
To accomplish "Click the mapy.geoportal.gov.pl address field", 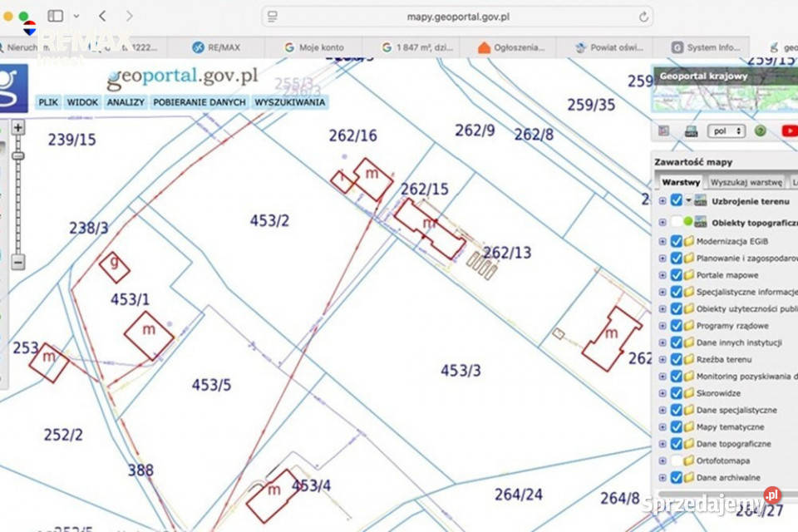I will (x=457, y=17).
